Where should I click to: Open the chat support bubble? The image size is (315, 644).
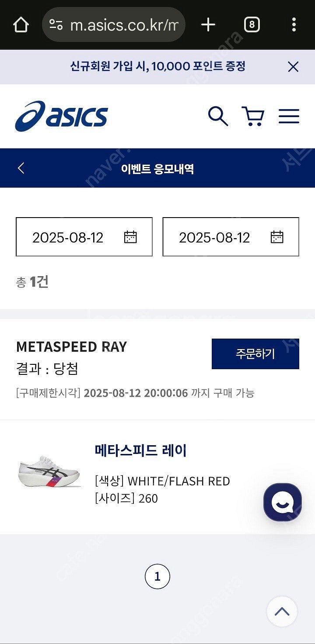282,502
